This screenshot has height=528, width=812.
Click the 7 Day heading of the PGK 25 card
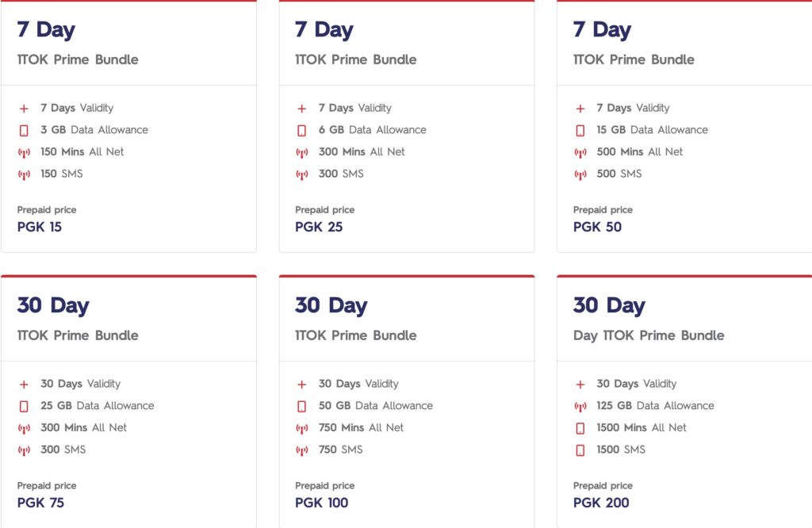pos(324,29)
